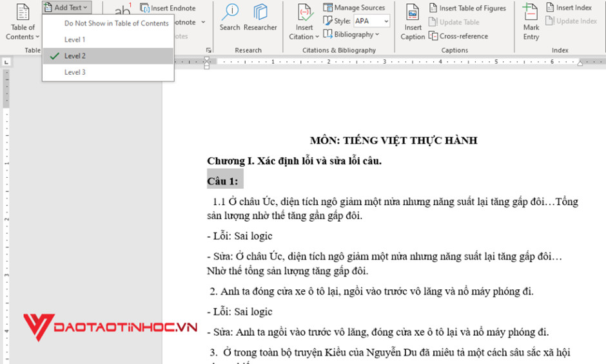Choose Do Not Show in Table of Contents
Viewport: 606px width, 364px height.
(116, 23)
